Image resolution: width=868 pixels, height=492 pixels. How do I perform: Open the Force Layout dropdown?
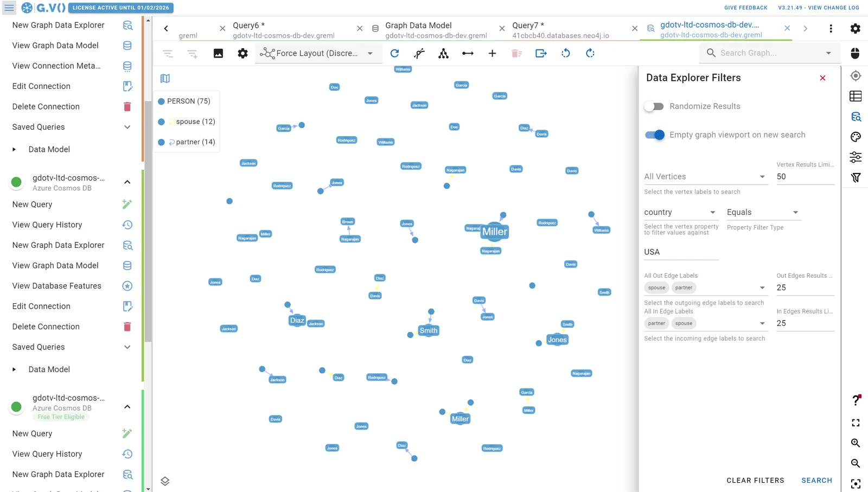tap(318, 53)
